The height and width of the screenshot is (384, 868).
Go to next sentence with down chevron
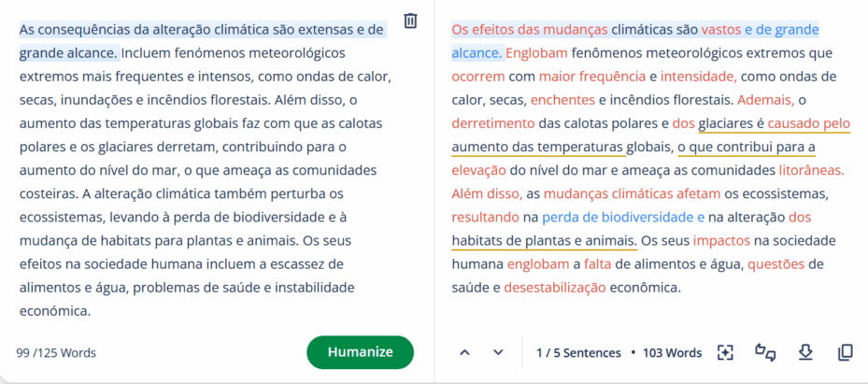click(x=498, y=352)
